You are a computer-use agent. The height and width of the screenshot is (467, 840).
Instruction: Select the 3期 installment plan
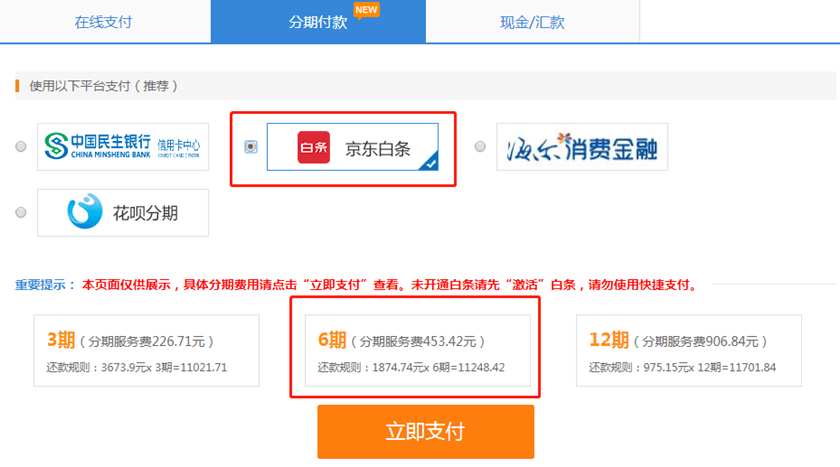[146, 350]
